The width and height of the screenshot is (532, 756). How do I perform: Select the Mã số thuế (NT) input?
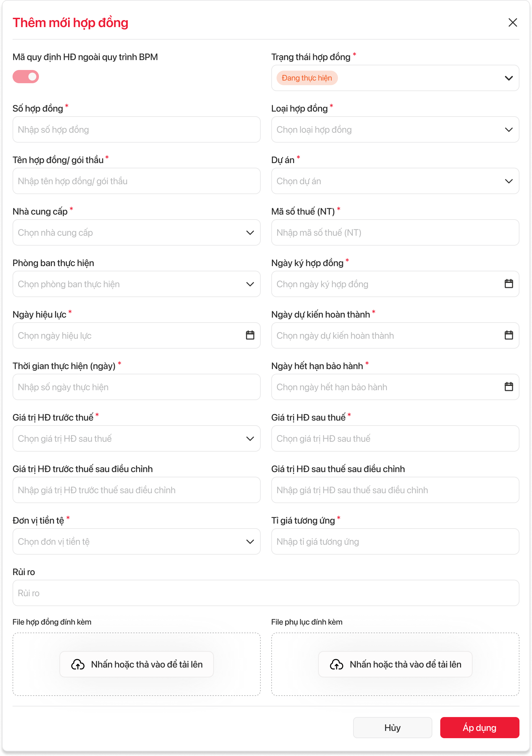[395, 233]
